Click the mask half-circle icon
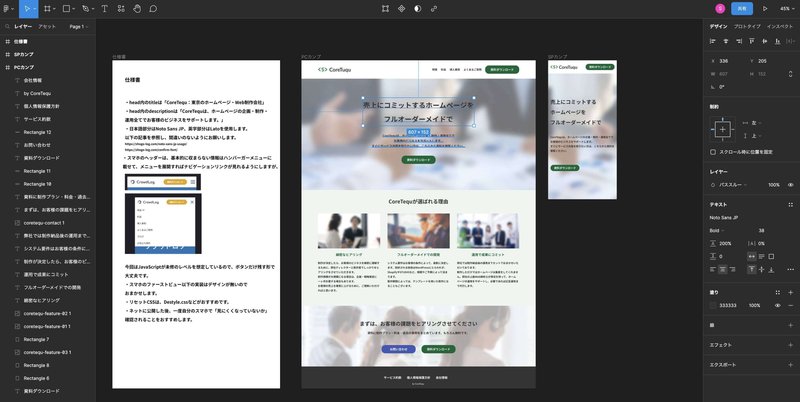Viewport: 800px width, 402px height. click(x=418, y=9)
